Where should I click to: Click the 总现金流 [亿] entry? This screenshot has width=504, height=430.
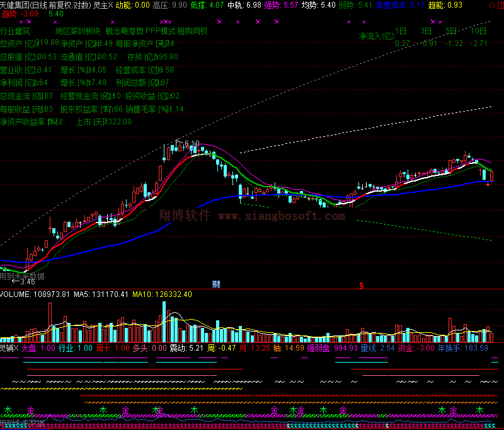click(26, 96)
